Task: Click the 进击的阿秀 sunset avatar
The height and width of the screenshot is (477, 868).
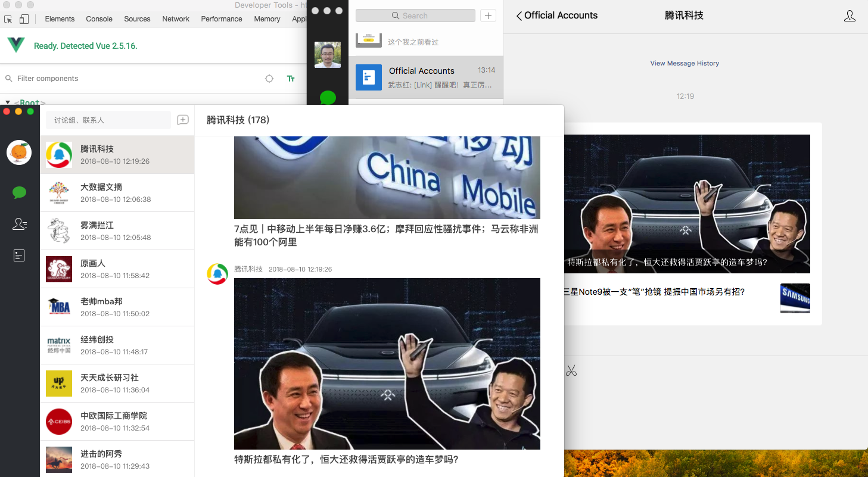Action: pyautogui.click(x=59, y=460)
